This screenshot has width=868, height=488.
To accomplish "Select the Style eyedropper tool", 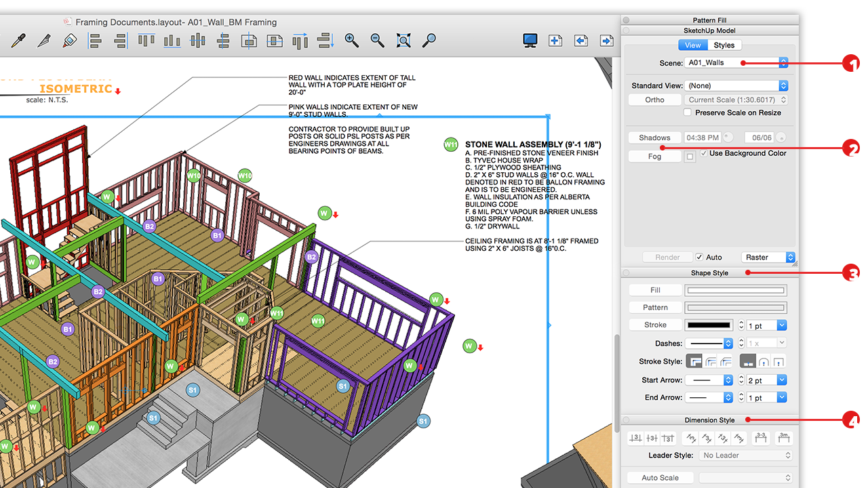I will [x=18, y=40].
